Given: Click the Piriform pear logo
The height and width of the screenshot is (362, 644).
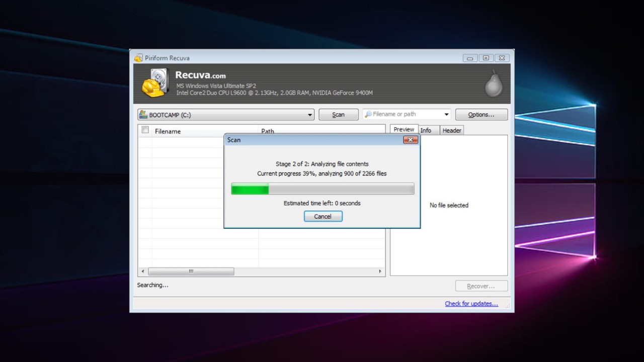Looking at the screenshot, I should tap(494, 83).
